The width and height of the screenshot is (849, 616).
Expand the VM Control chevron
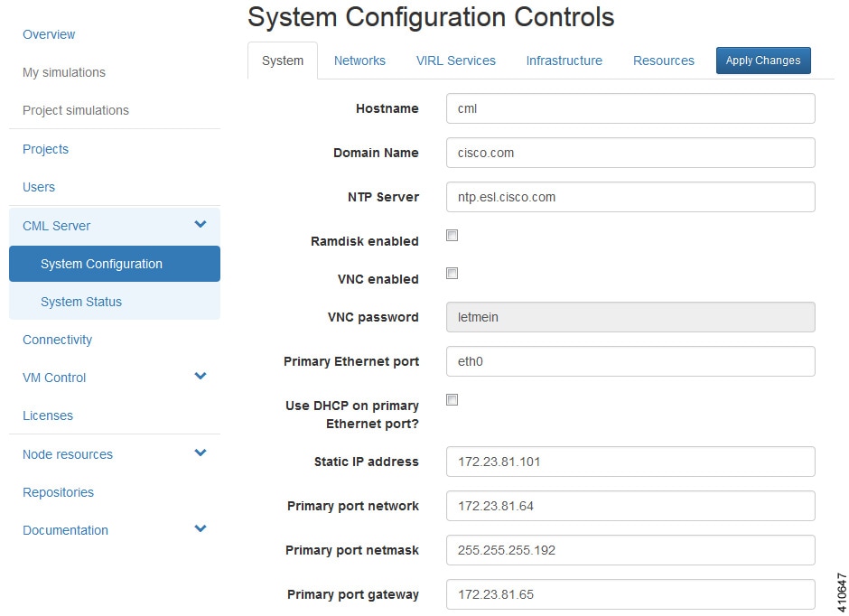[x=201, y=377]
